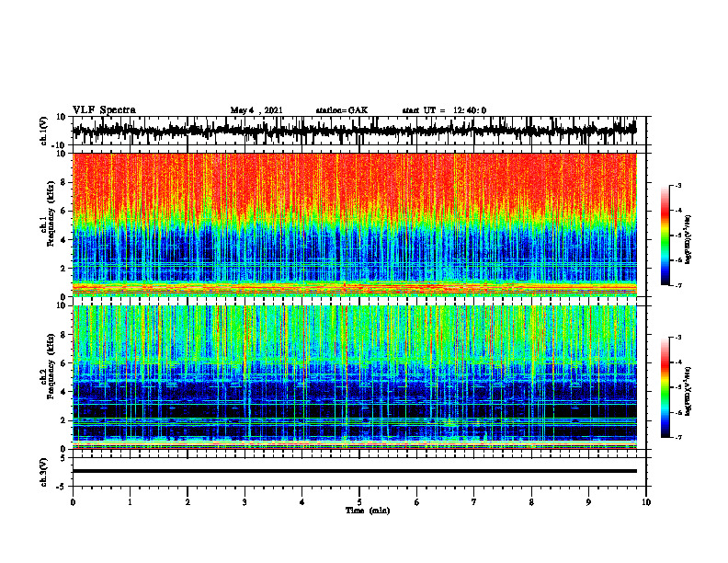The image size is (728, 563).
Task: Click time axis tick label "3"
Action: pyautogui.click(x=245, y=502)
